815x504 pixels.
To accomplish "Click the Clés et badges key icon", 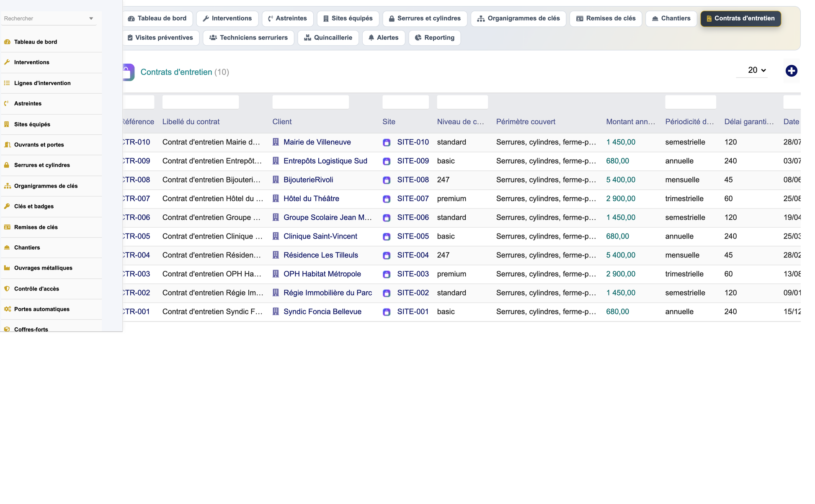I will 7,206.
